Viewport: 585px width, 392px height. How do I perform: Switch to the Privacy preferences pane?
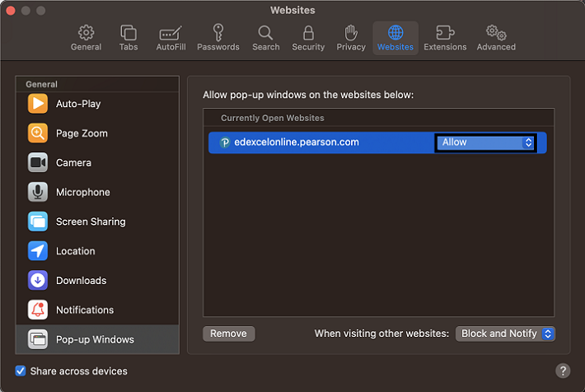351,38
